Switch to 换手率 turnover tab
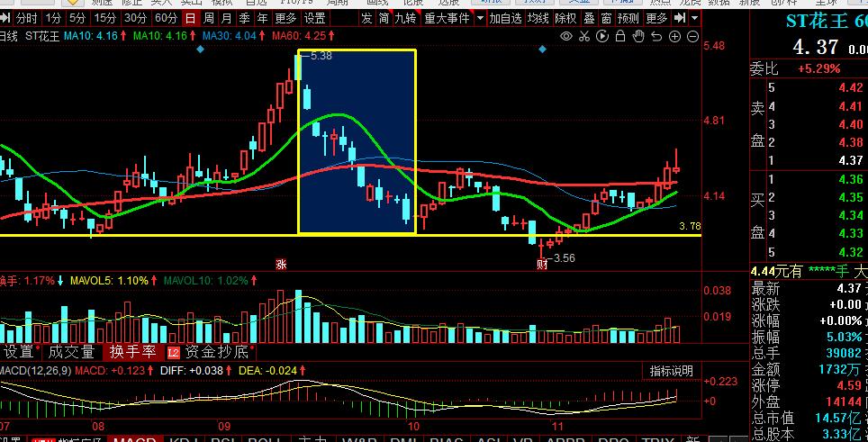 pos(131,351)
